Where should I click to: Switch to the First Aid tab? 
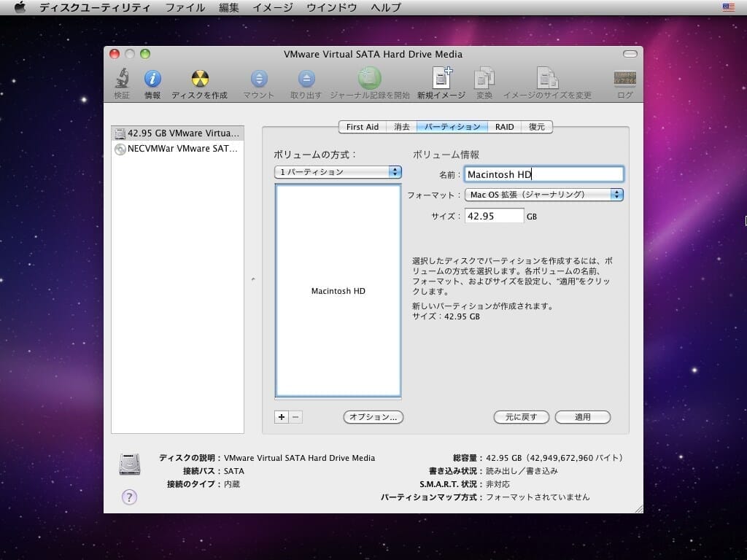pyautogui.click(x=362, y=127)
